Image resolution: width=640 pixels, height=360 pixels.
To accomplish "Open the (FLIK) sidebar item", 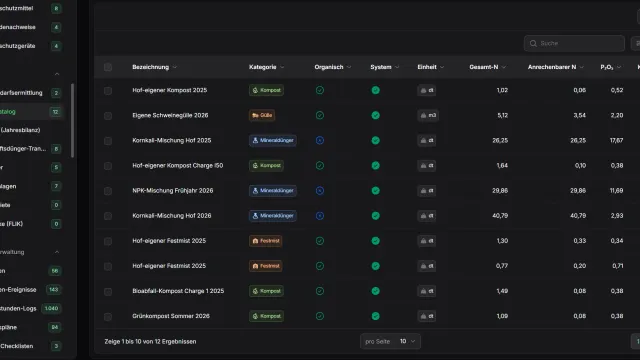I will (31, 224).
